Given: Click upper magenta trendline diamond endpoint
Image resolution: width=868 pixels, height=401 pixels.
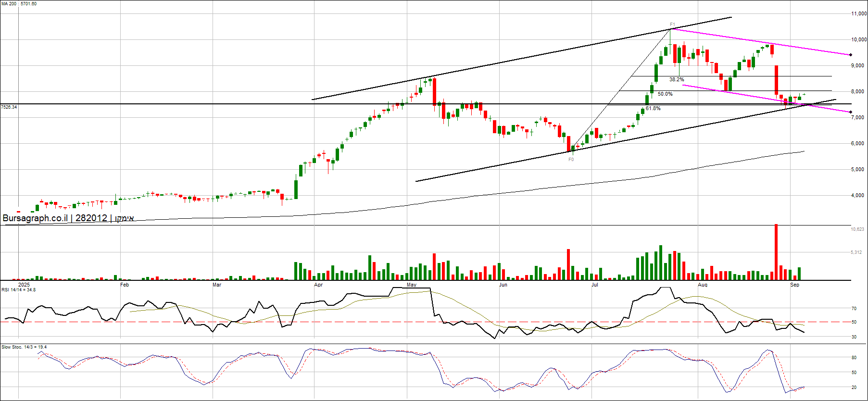Looking at the screenshot, I should (851, 55).
